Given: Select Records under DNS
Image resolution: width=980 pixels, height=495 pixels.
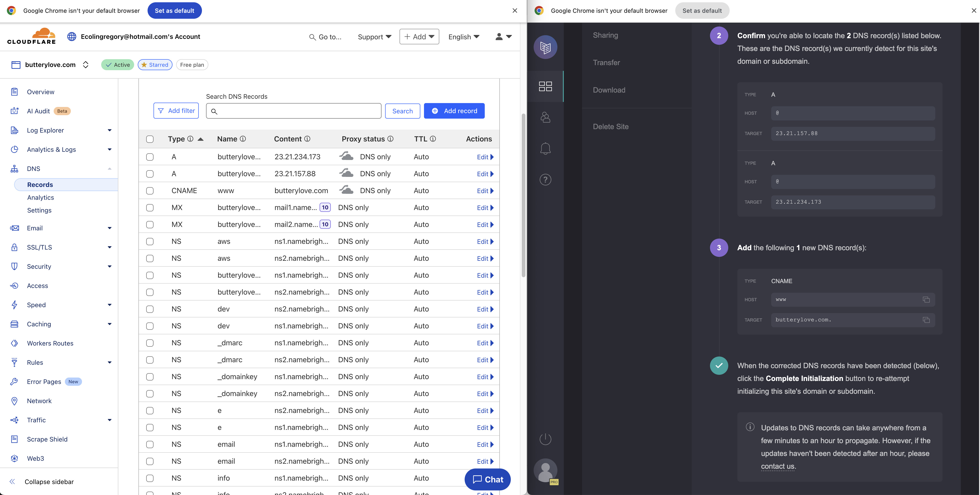Looking at the screenshot, I should click(x=66, y=184).
